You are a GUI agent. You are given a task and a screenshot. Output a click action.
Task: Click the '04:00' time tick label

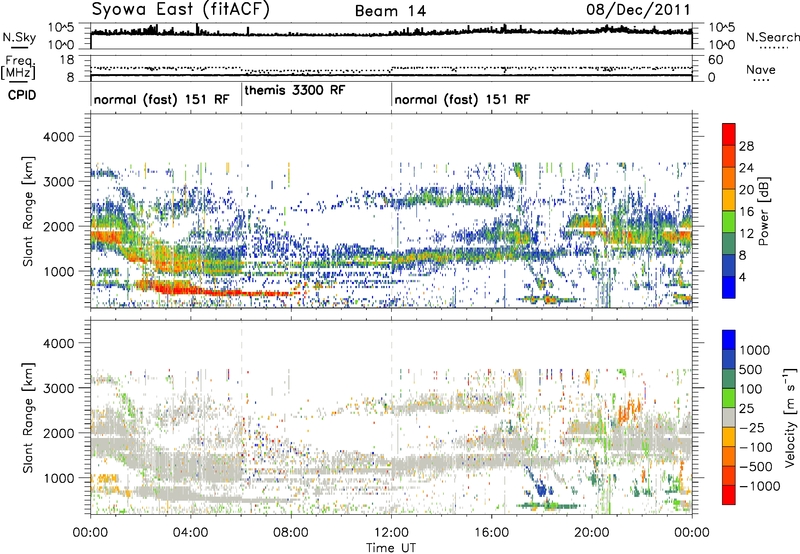(190, 533)
